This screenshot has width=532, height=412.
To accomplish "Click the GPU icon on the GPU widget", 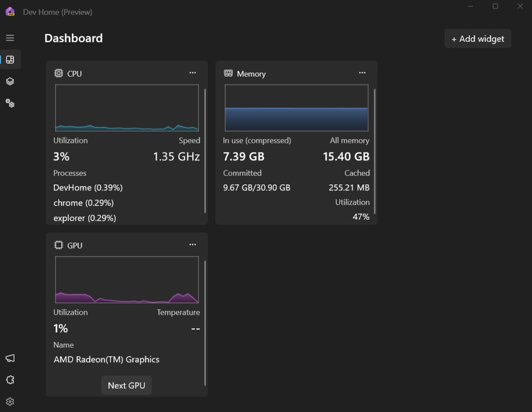I will [58, 245].
